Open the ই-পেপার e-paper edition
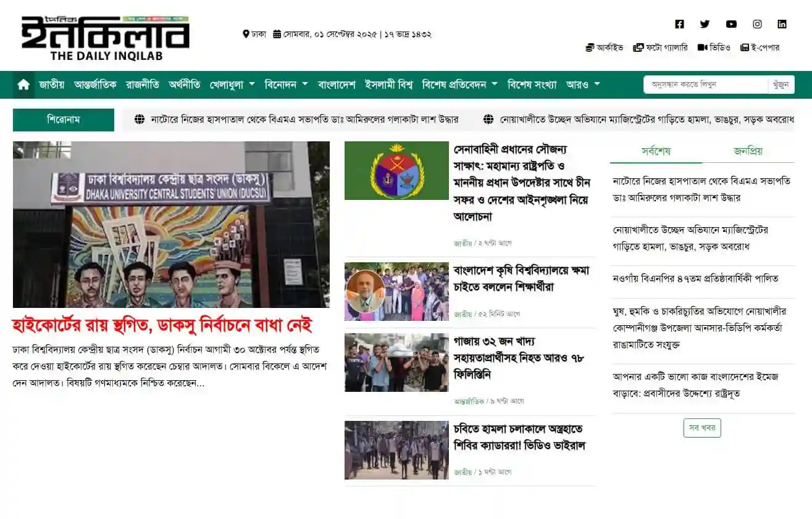 759,48
